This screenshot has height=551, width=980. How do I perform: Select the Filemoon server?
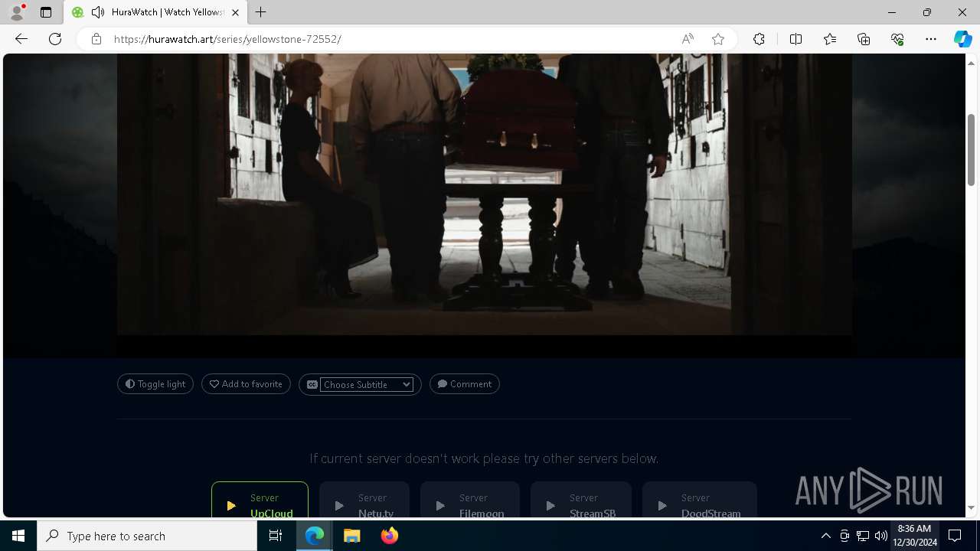pyautogui.click(x=470, y=500)
